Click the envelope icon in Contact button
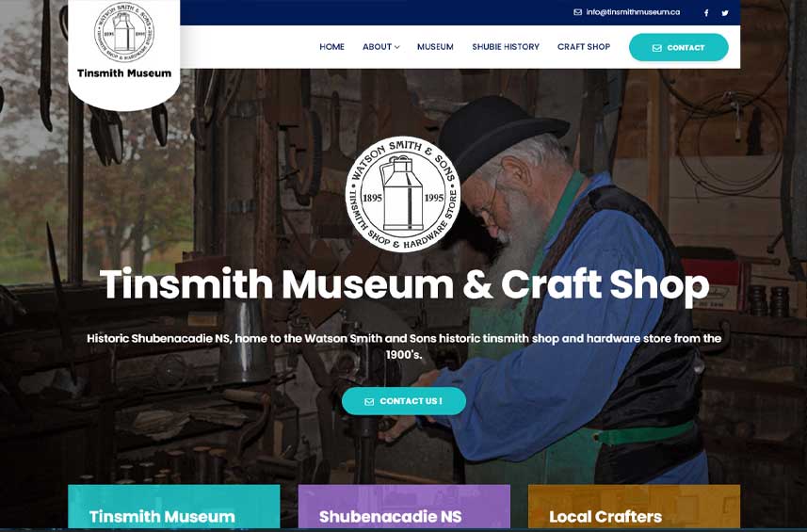The width and height of the screenshot is (807, 532). 656,48
